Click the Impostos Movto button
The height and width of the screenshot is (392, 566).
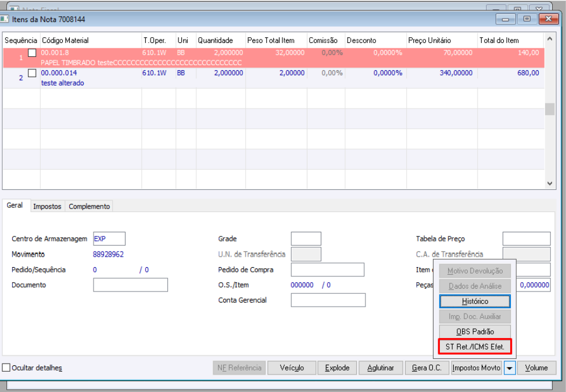476,368
